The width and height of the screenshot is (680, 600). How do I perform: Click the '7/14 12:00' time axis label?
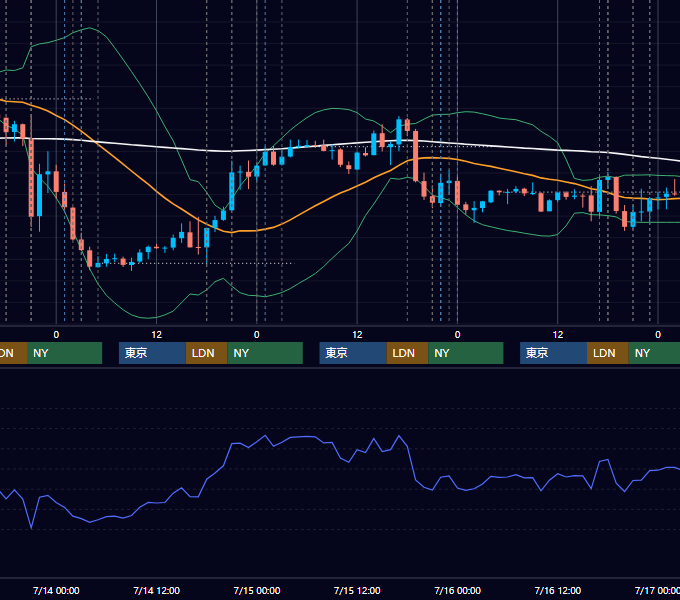[x=156, y=590]
